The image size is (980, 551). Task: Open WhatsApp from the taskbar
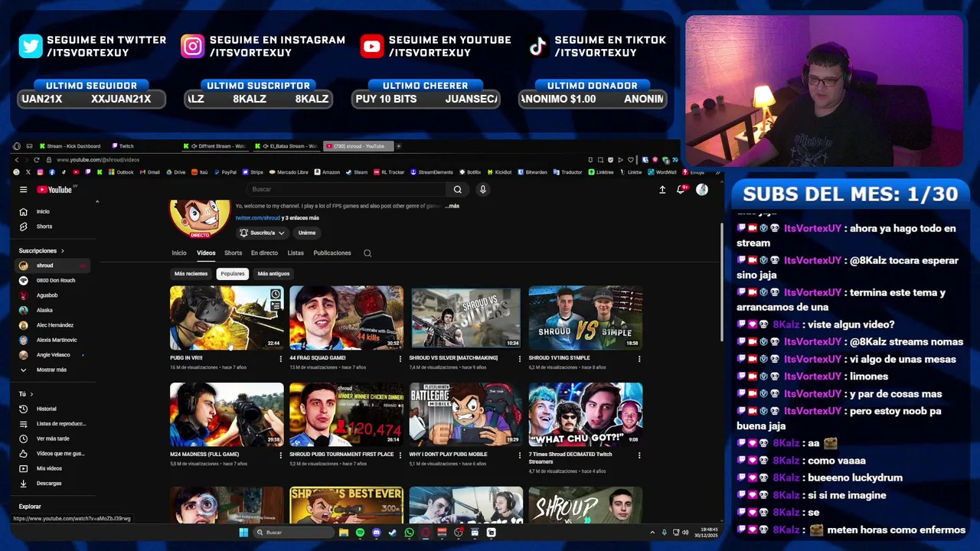(409, 532)
